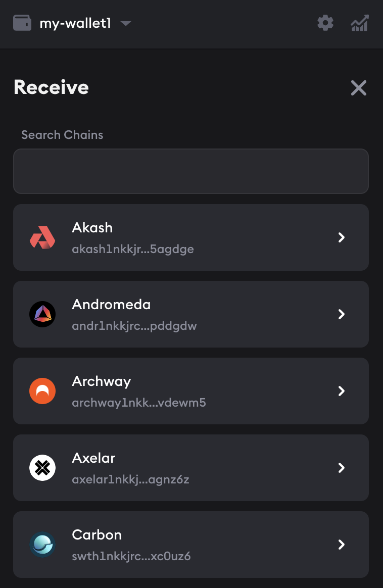Click the Andromeda chain logo
This screenshot has width=383, height=588.
(x=42, y=314)
